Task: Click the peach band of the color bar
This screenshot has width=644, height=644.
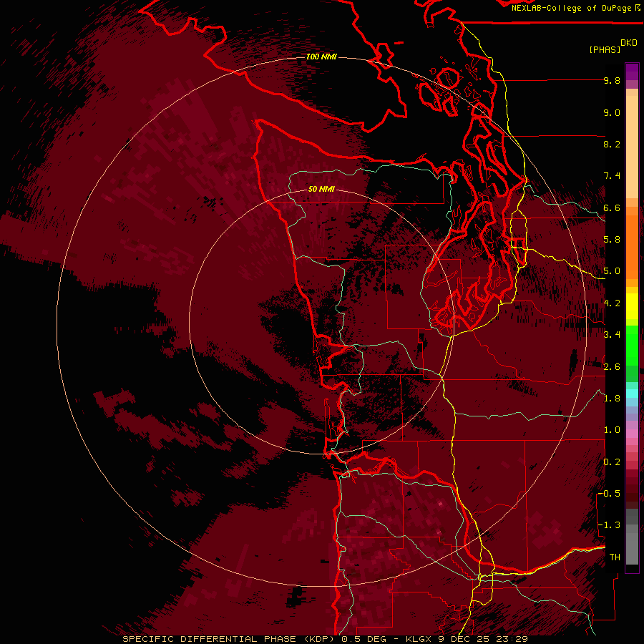Action: (632, 148)
